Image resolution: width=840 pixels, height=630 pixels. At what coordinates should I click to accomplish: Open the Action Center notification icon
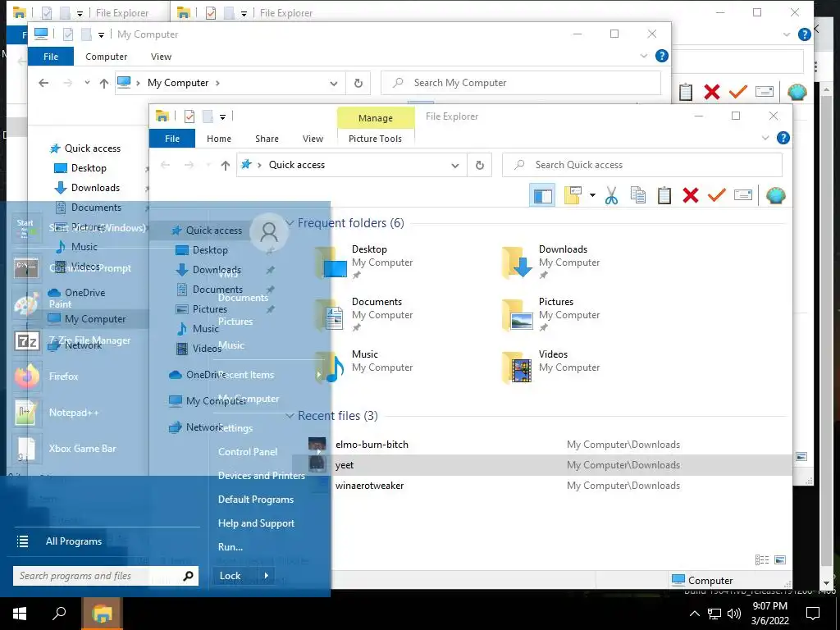[x=813, y=614]
